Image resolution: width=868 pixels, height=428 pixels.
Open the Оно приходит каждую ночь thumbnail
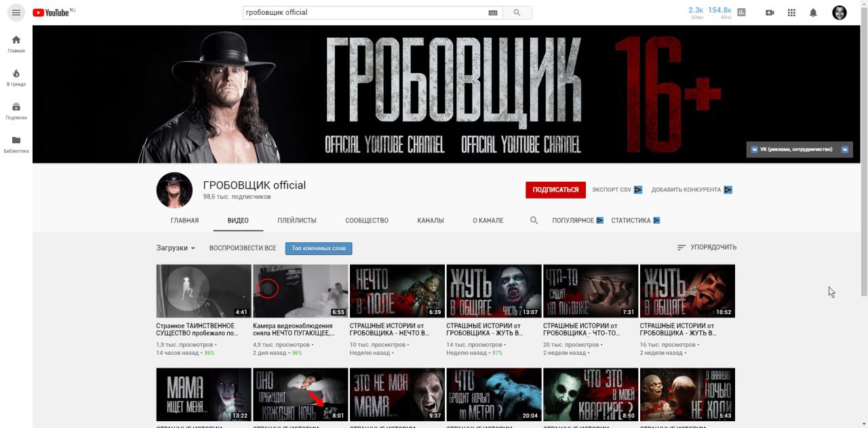click(x=300, y=395)
